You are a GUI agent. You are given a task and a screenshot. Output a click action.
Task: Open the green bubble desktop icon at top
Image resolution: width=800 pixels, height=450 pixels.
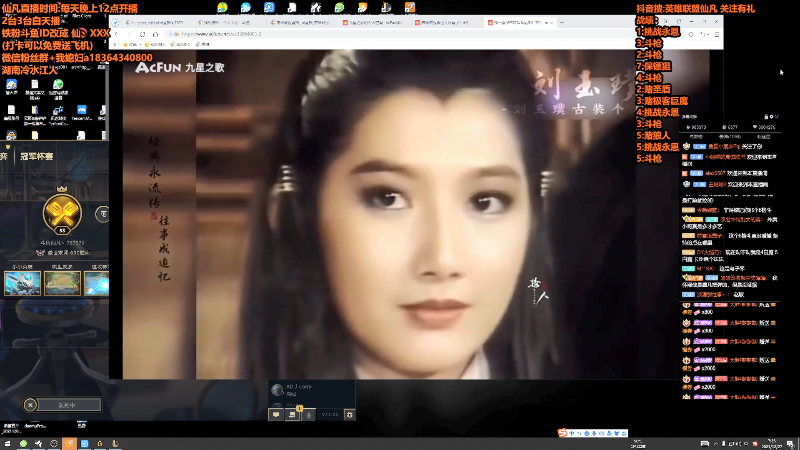(339, 7)
